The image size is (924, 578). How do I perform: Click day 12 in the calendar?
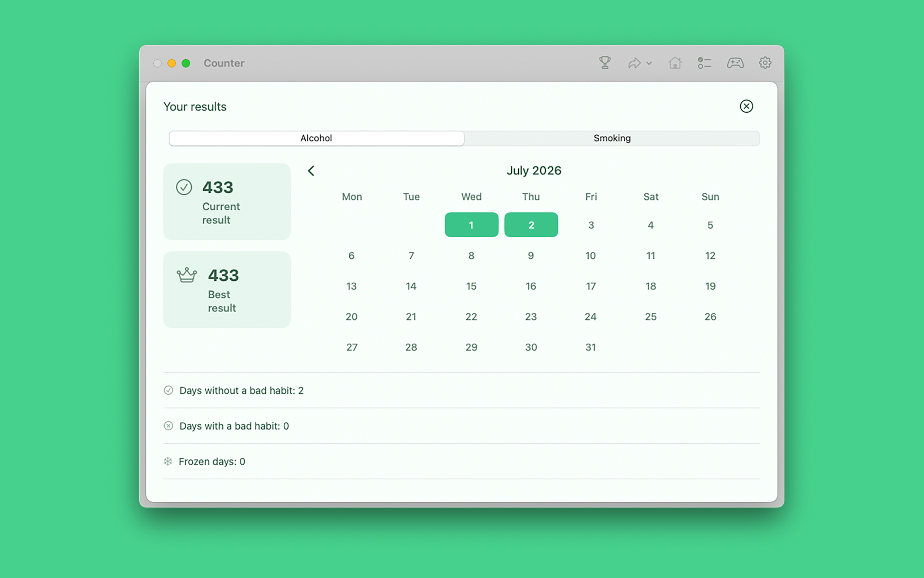(710, 256)
